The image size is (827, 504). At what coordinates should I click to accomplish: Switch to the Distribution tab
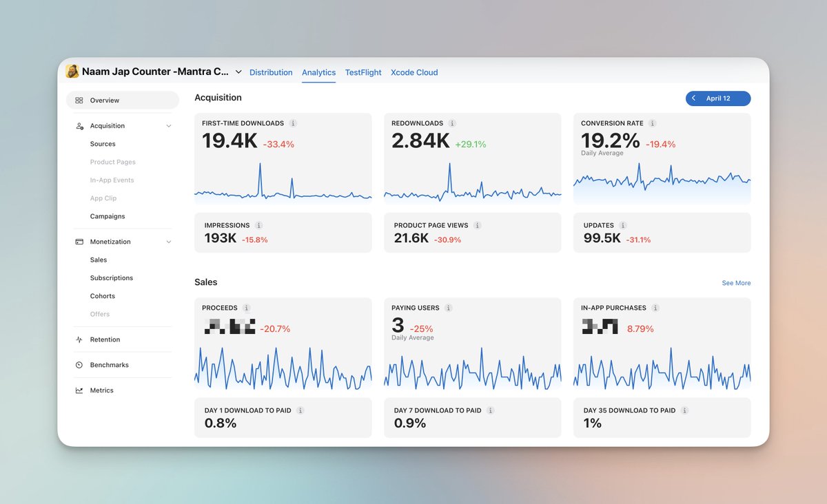tap(271, 72)
